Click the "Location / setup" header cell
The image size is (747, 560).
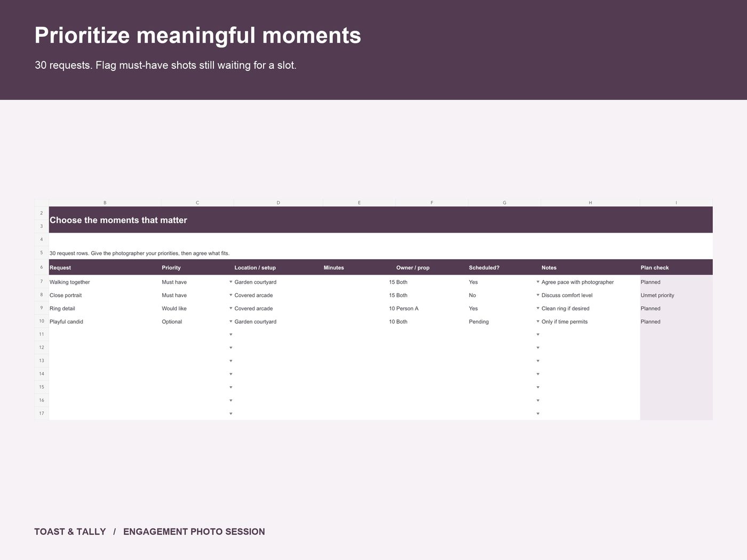click(279, 268)
